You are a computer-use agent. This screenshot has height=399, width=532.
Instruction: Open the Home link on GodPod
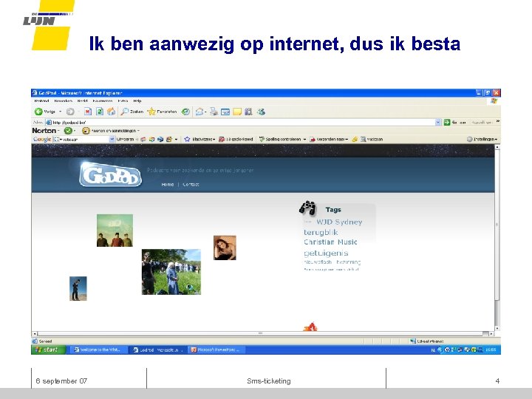168,184
